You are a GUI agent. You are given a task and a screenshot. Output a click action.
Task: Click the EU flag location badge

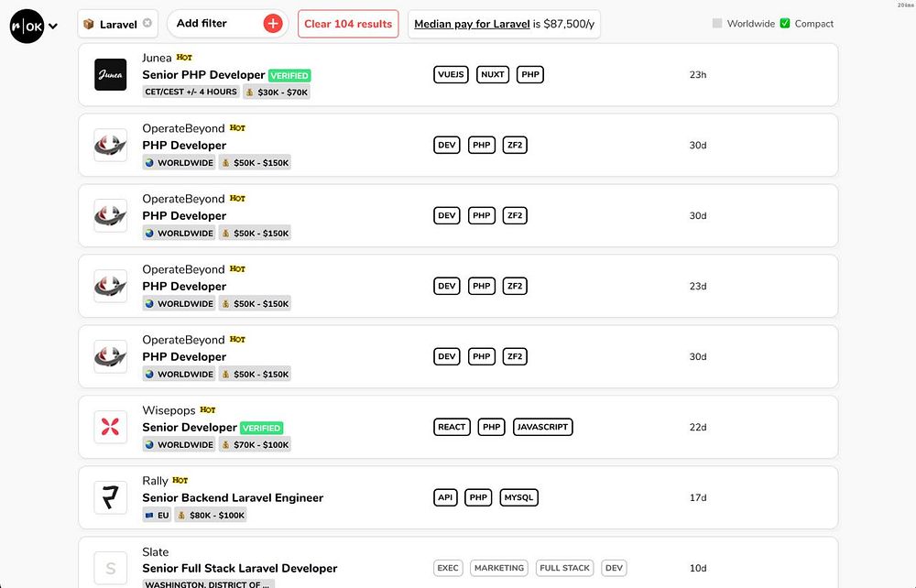(x=157, y=515)
